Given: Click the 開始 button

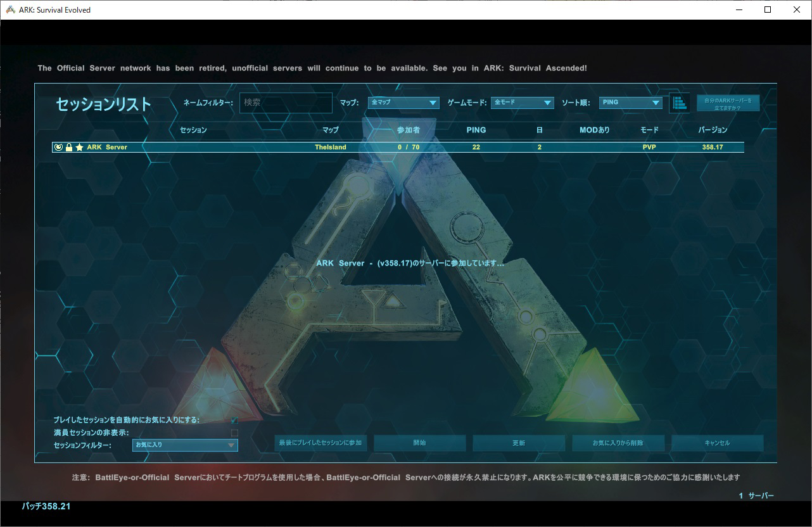Looking at the screenshot, I should coord(419,443).
